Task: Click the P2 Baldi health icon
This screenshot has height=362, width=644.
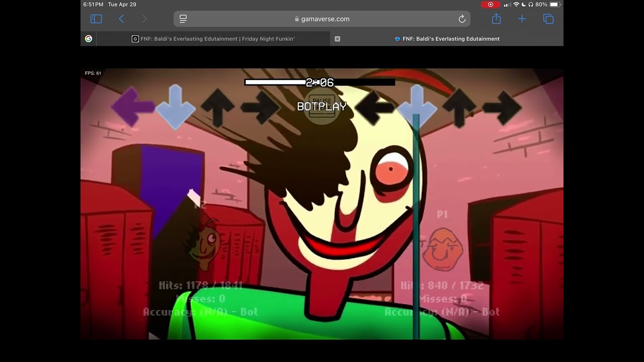Action: tap(204, 245)
